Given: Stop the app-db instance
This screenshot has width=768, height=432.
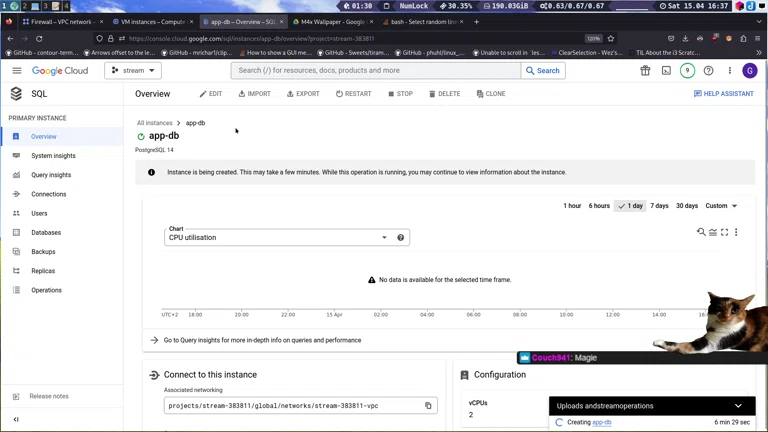Looking at the screenshot, I should [x=400, y=94].
